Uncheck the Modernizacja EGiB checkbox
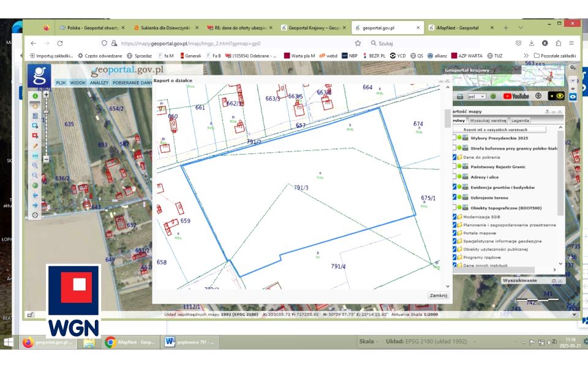Viewport: 588px width, 368px height. click(454, 217)
